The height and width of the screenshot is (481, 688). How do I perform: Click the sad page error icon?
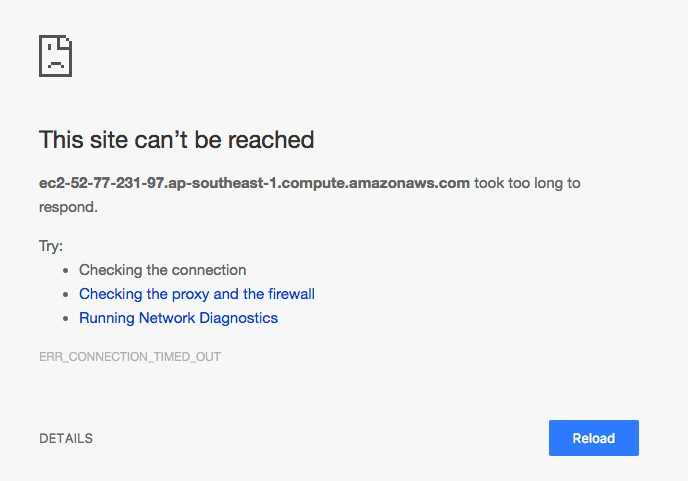[x=55, y=56]
